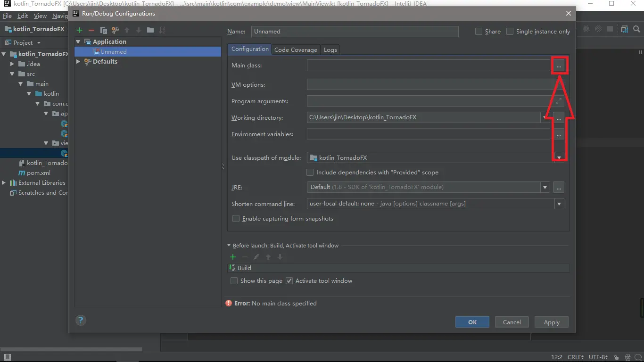Sort configurations alphabetically
644x362 pixels.
tap(162, 30)
